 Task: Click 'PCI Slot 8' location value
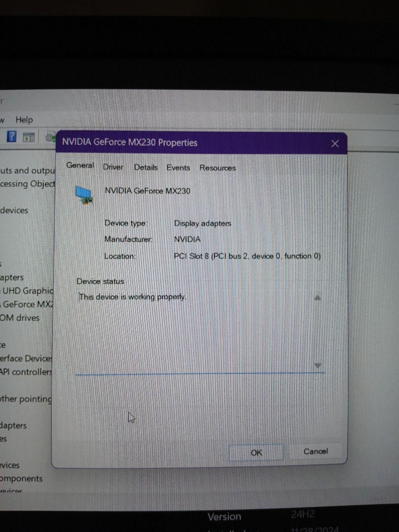[x=247, y=256]
